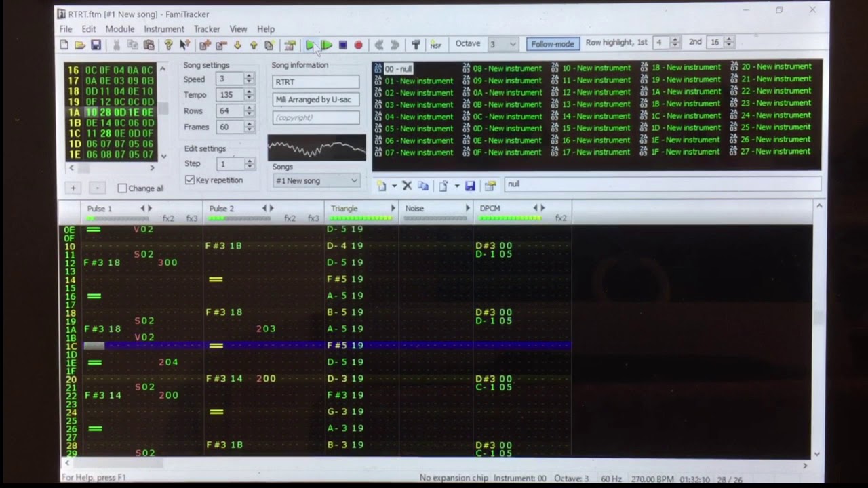Add an effect column to DPCM
868x488 pixels.
click(x=542, y=209)
